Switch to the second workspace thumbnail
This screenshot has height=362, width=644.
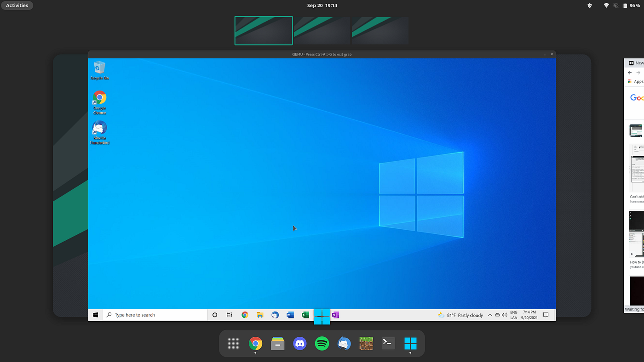point(322,30)
